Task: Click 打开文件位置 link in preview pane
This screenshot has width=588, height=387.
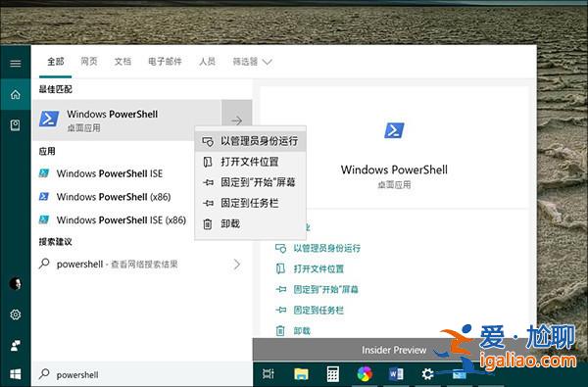Action: 318,268
